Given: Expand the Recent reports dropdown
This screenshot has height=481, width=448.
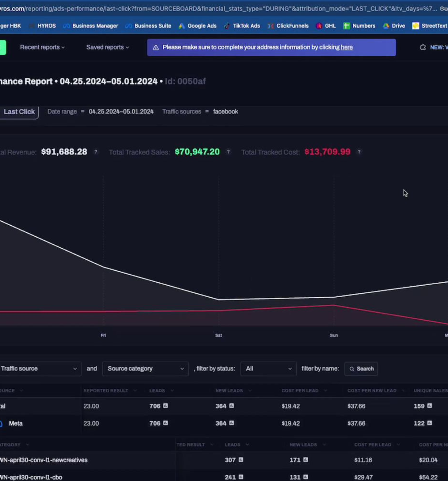Looking at the screenshot, I should (x=42, y=47).
